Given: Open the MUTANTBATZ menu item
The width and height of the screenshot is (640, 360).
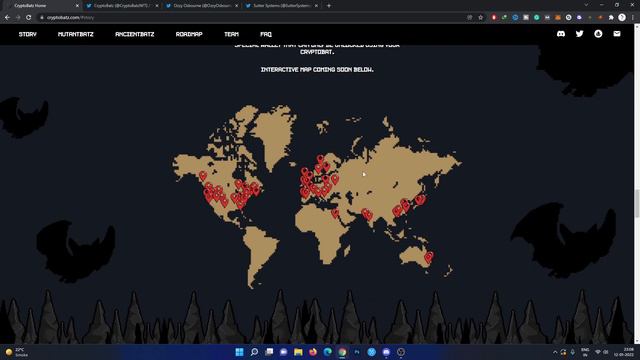Looking at the screenshot, I should click(x=76, y=34).
